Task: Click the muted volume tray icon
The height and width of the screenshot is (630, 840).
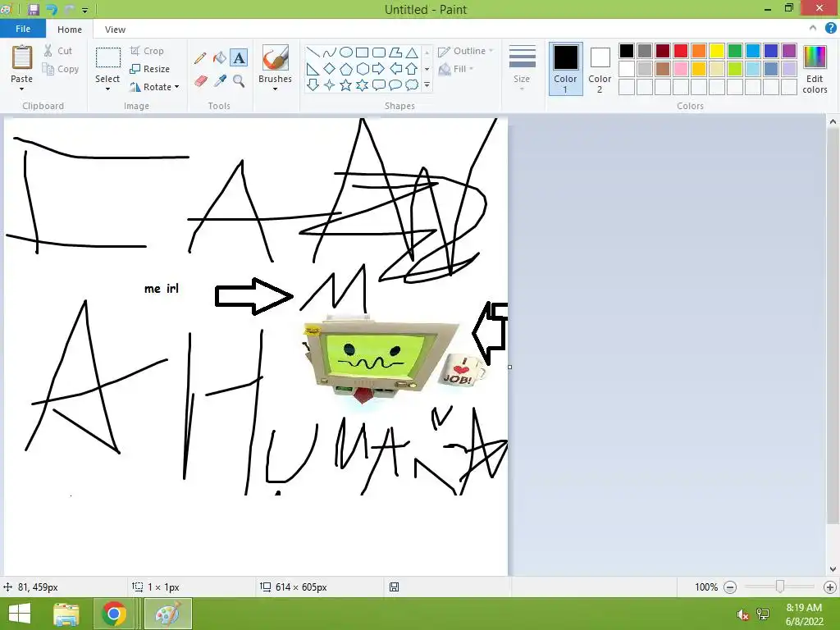Action: [742, 614]
